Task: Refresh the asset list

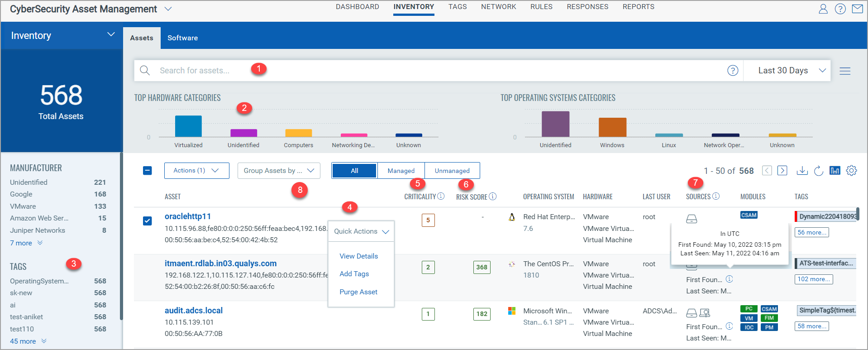Action: click(818, 171)
